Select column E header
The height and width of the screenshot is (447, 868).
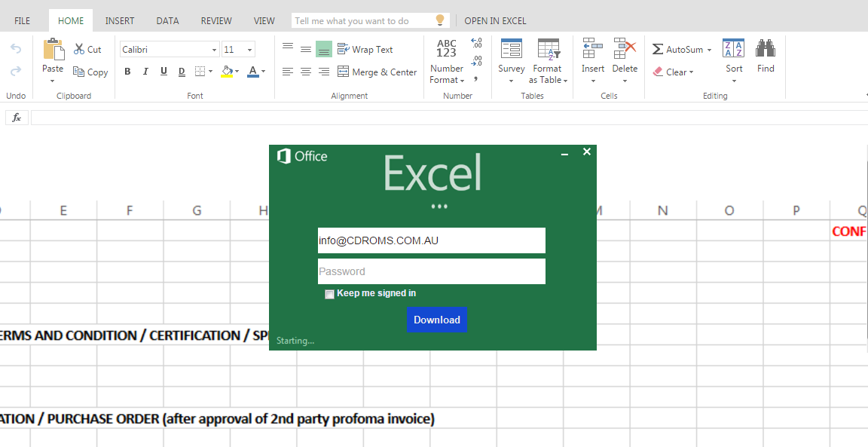coord(63,210)
